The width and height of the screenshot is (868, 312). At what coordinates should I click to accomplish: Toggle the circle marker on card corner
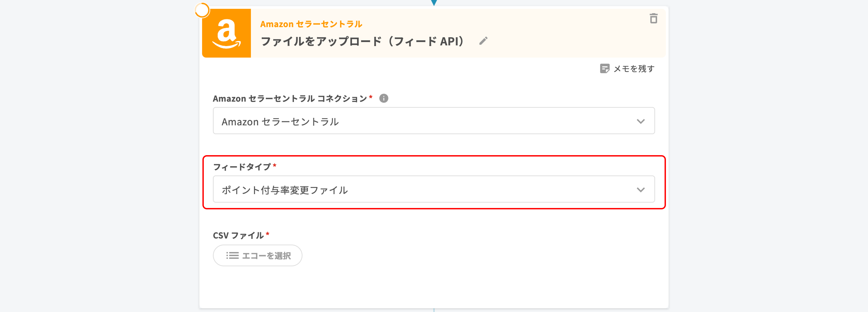click(x=202, y=11)
